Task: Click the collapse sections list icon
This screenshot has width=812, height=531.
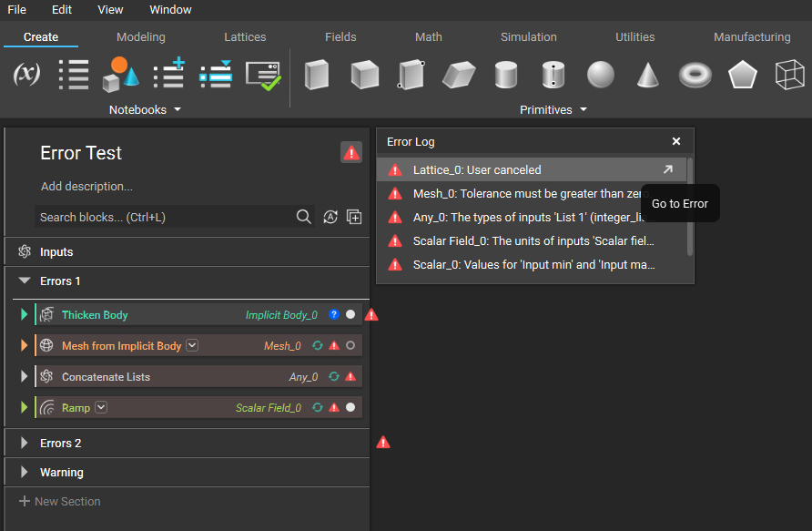Action: pos(216,74)
